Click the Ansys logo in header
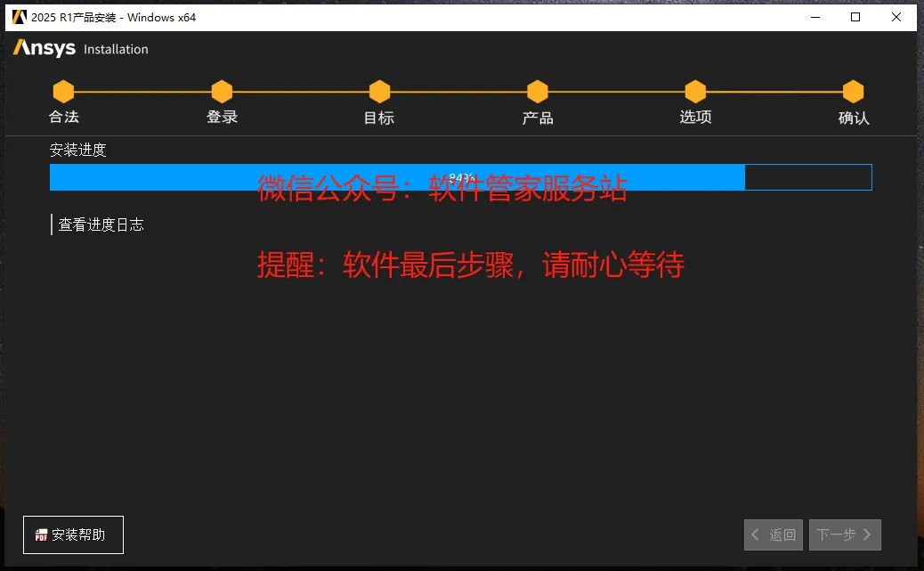Viewport: 924px width, 571px height. (x=45, y=48)
